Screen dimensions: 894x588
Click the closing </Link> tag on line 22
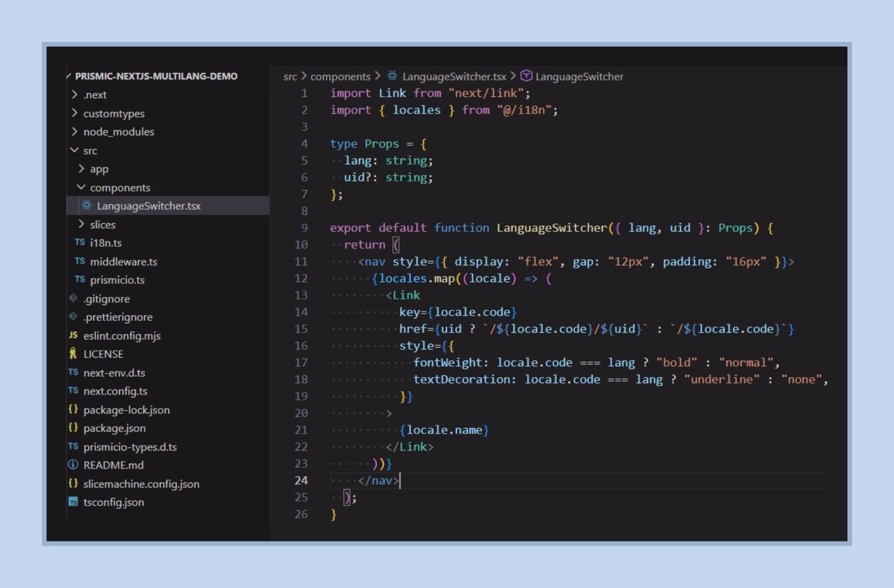pos(410,447)
